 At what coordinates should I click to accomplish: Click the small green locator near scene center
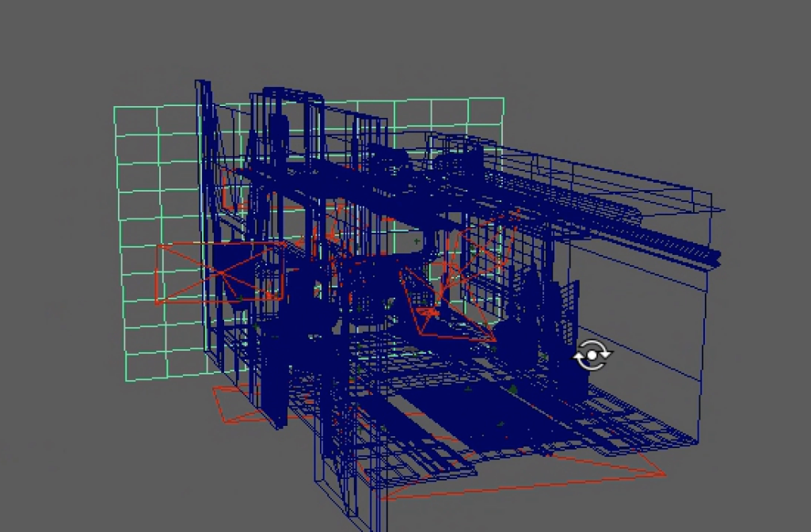point(417,241)
